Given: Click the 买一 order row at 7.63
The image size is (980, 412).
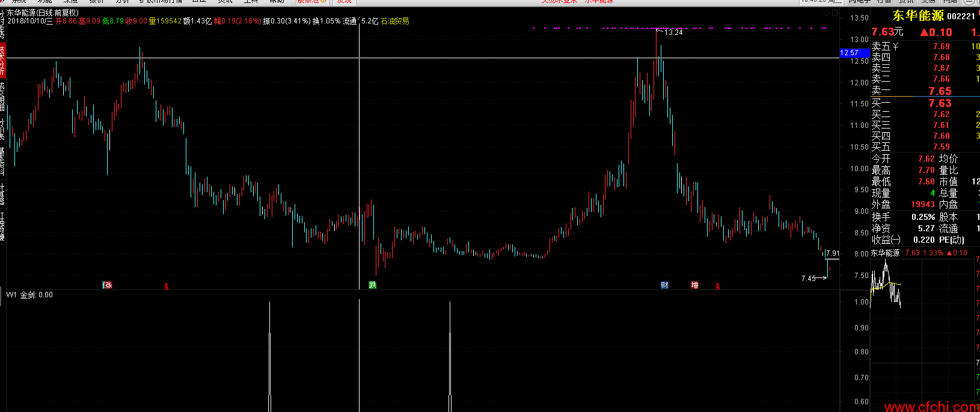Looking at the screenshot, I should click(x=925, y=103).
